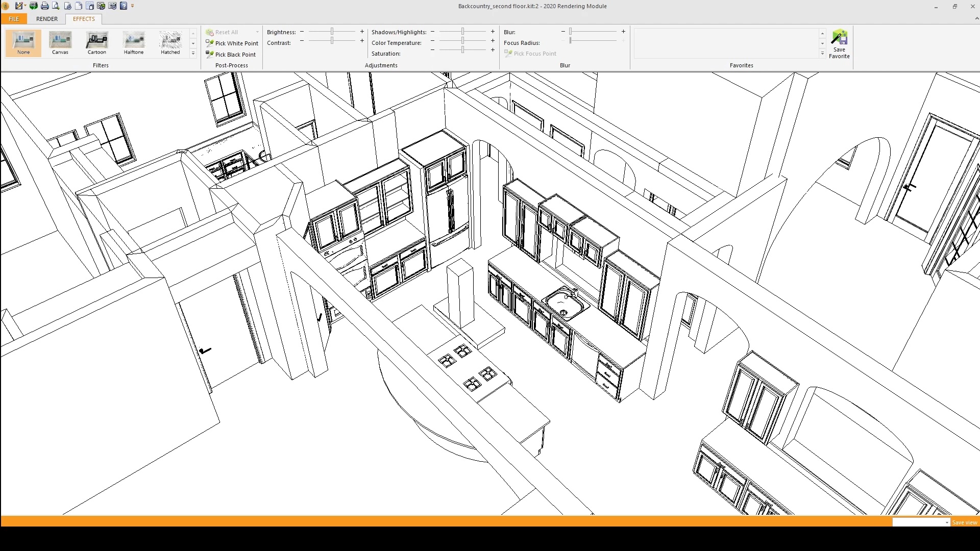Increase Brightness with the plus button
980x551 pixels.
tap(362, 32)
